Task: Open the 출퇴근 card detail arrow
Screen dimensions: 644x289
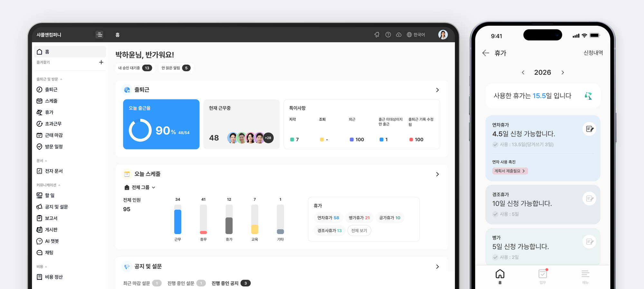Action: click(x=437, y=90)
